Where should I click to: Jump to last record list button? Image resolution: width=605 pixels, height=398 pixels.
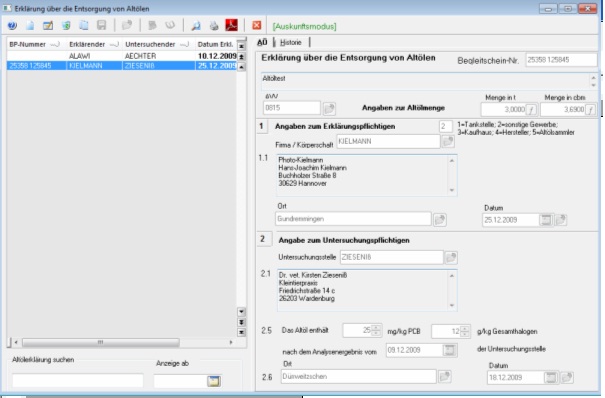242,332
